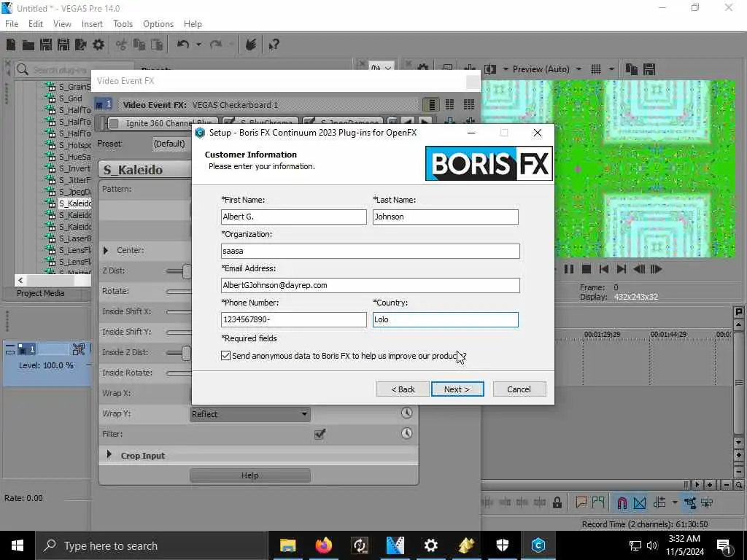Adjust the Z Dist slider
Screen dimensions: 747x560
pyautogui.click(x=186, y=271)
